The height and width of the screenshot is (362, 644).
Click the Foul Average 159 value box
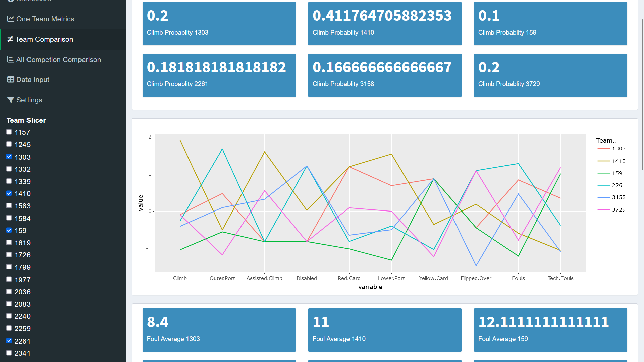[550, 330]
